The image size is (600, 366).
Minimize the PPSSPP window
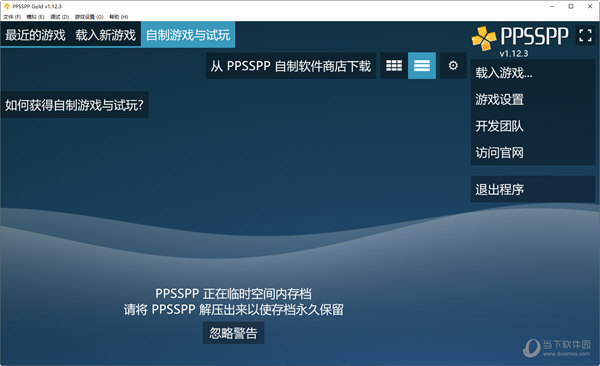[552, 6]
